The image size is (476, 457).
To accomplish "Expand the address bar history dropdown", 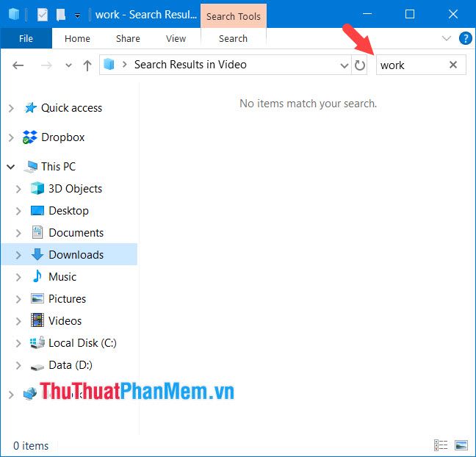I will click(345, 65).
